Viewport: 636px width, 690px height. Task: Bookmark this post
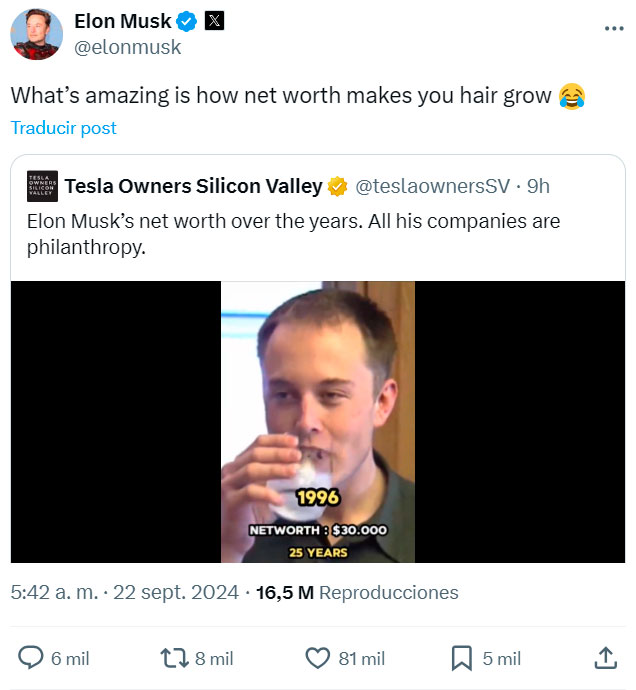coord(462,657)
